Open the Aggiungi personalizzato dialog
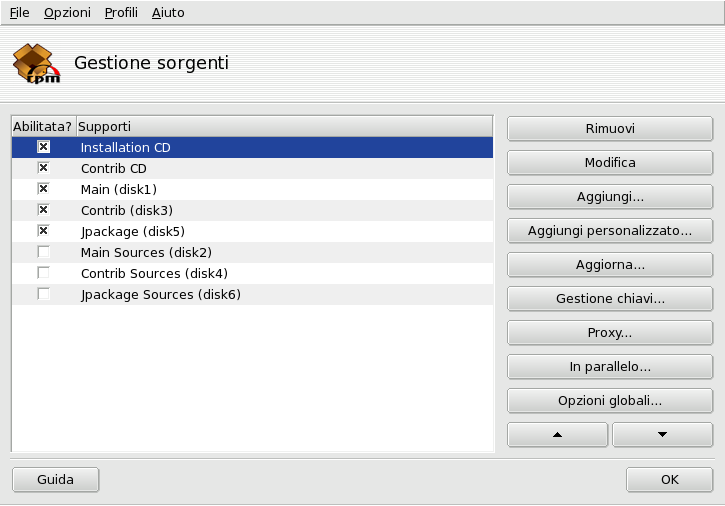Viewport: 725px width, 506px height. click(x=610, y=231)
